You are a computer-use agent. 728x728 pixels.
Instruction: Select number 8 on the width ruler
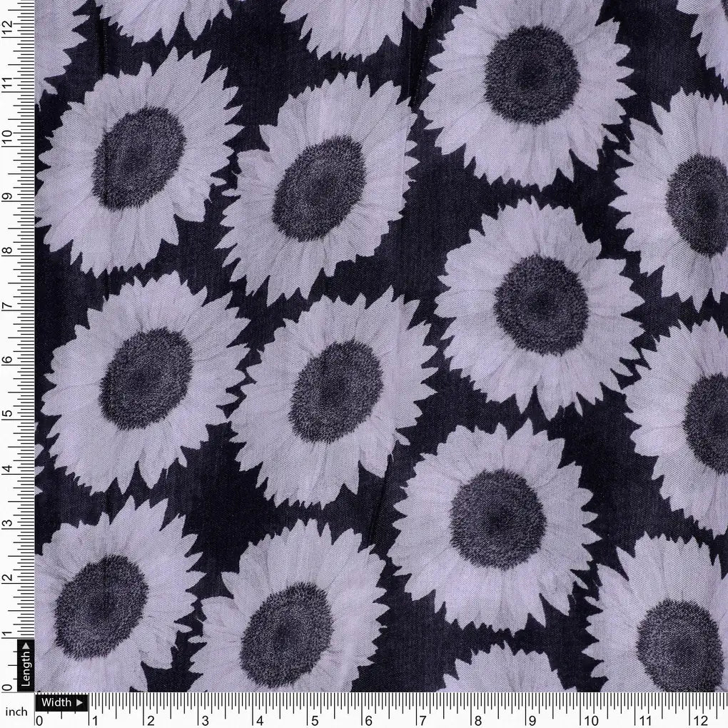pyautogui.click(x=477, y=720)
